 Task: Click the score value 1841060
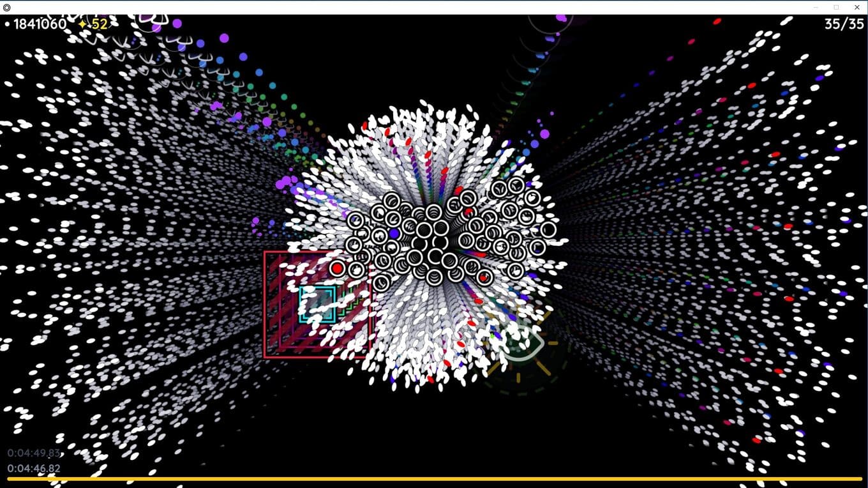tap(40, 24)
